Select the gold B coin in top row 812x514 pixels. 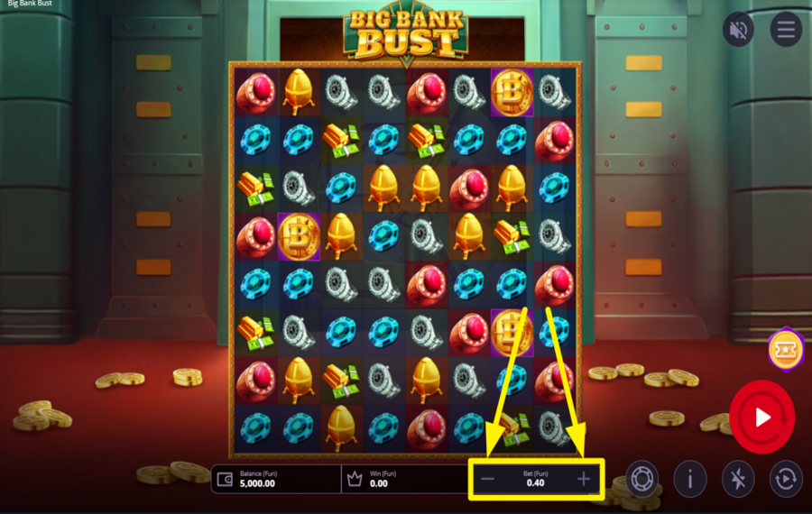pos(512,92)
